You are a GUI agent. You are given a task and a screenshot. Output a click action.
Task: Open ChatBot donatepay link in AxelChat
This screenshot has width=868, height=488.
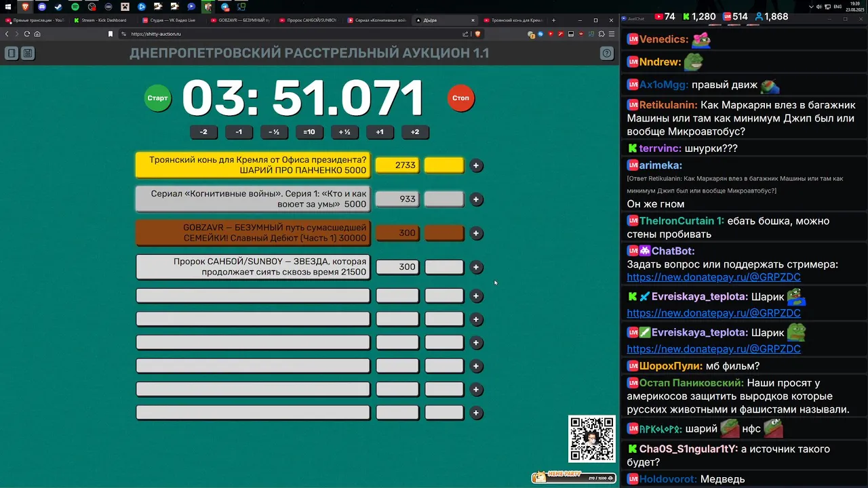pos(713,277)
